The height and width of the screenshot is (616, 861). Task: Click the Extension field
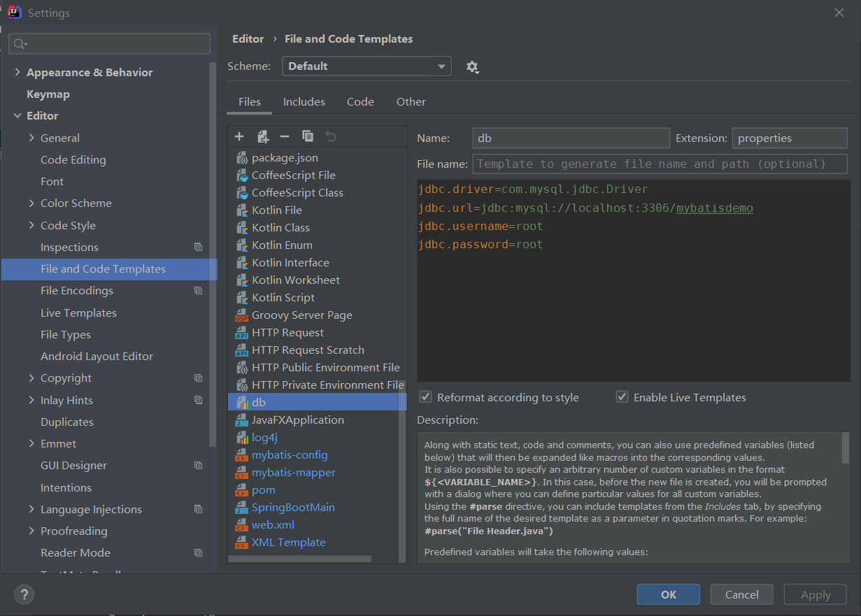point(790,138)
